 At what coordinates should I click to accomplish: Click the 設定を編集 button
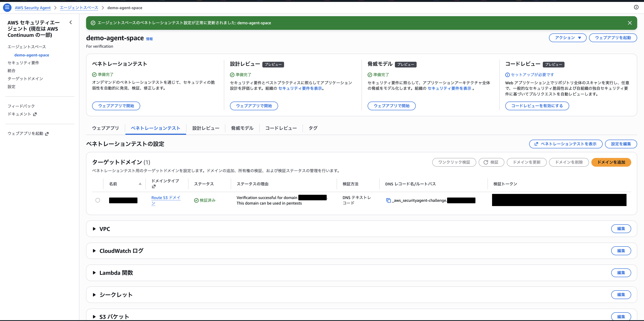pyautogui.click(x=621, y=144)
